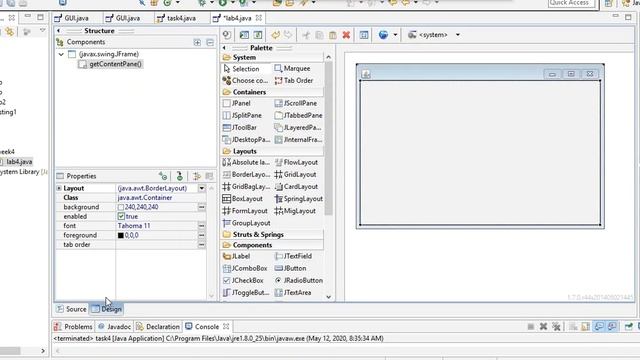Click the red Delete toolbar icon

point(346,35)
